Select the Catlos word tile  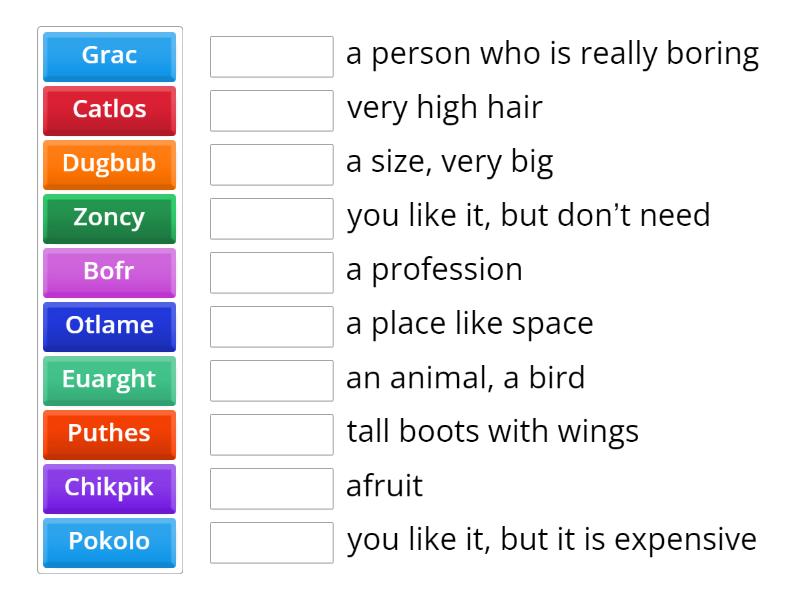tap(108, 110)
